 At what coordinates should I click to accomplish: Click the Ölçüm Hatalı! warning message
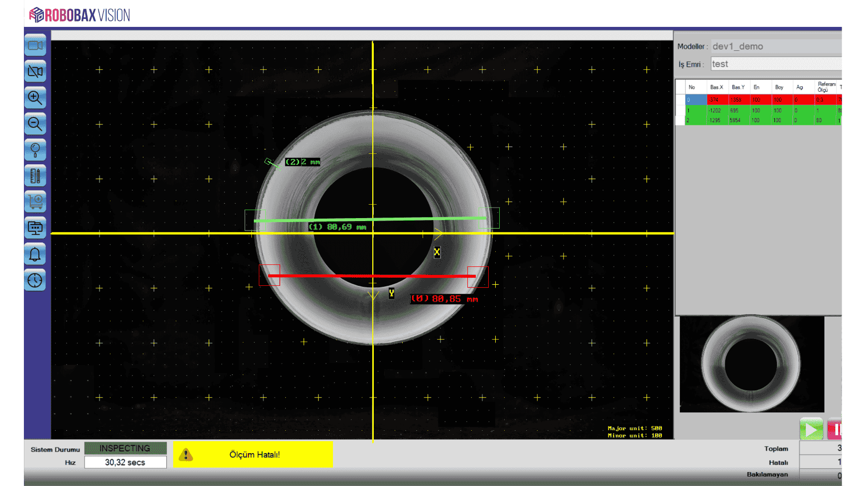[x=254, y=455]
